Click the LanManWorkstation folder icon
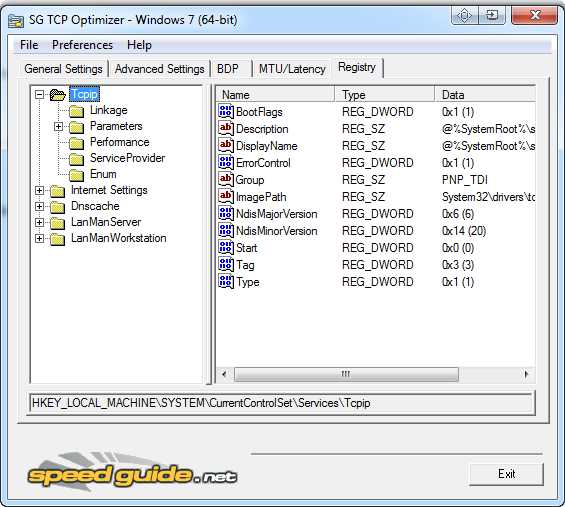 [x=58, y=239]
